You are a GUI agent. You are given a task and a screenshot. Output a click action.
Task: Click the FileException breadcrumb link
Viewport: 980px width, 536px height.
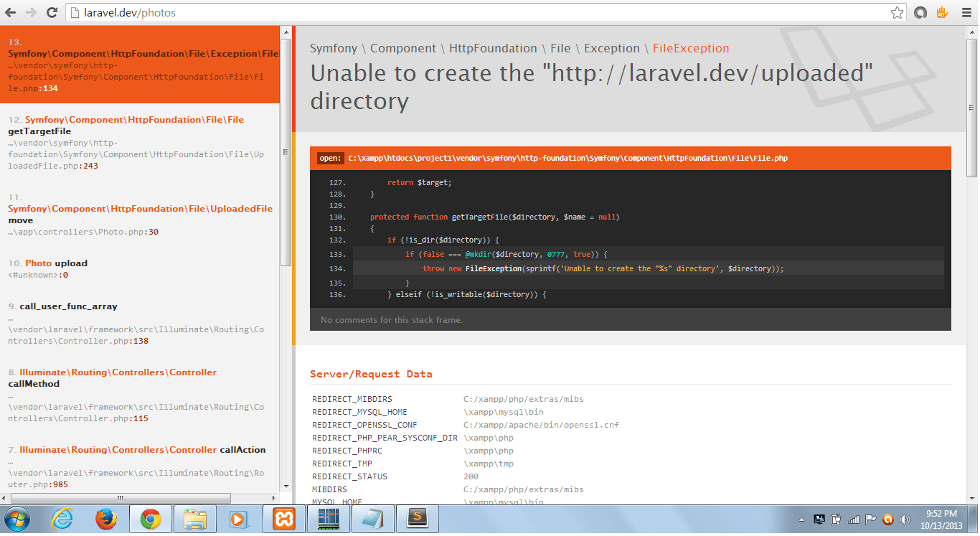pyautogui.click(x=690, y=48)
